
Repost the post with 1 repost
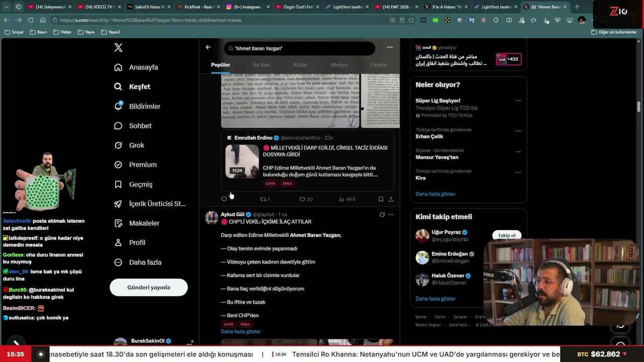pos(265,199)
